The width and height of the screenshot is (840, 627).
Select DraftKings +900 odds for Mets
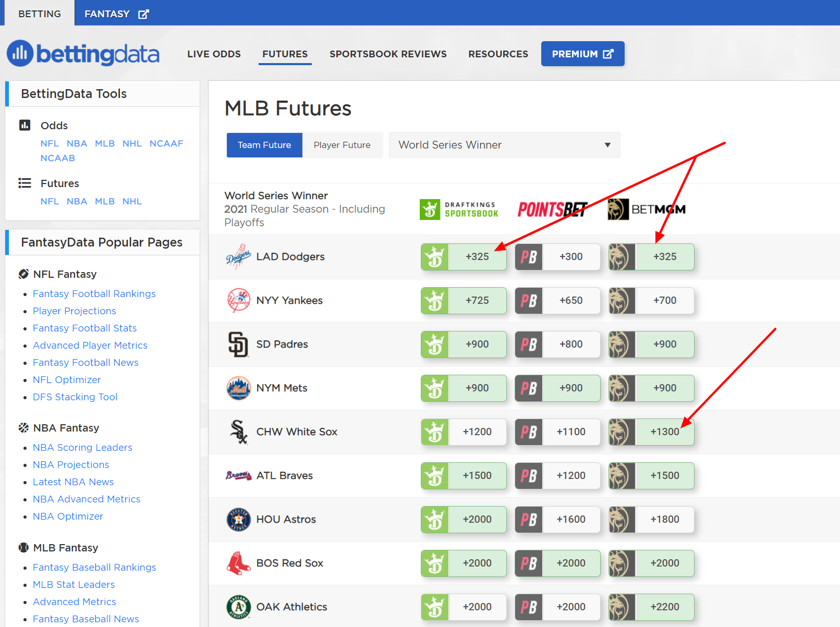[x=464, y=388]
